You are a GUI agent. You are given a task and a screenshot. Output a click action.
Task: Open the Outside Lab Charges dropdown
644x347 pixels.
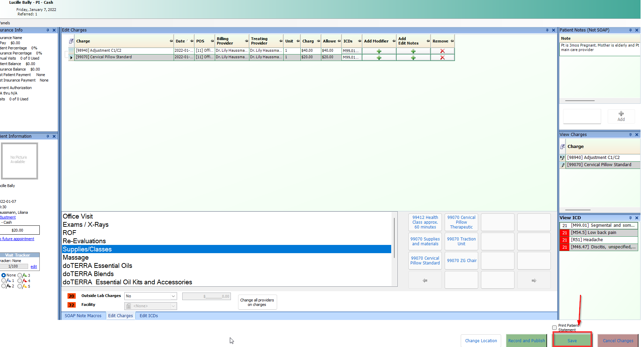173,296
